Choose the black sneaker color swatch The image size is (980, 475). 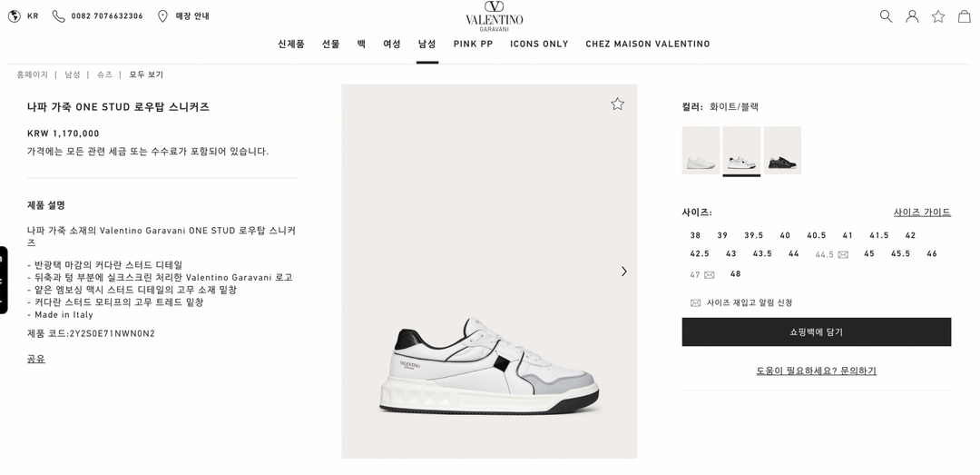coord(782,150)
